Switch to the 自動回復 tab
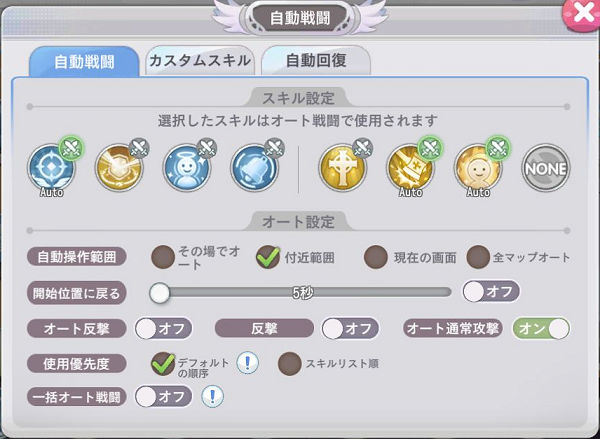 316,60
